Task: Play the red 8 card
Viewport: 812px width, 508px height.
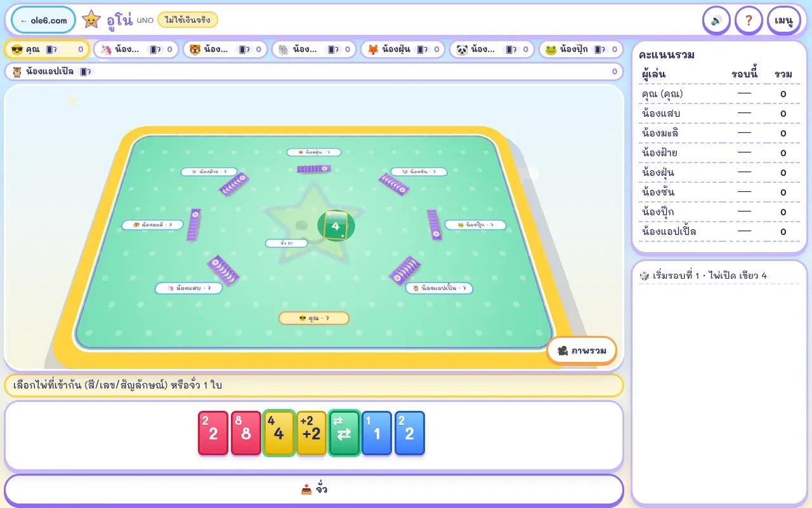Action: point(246,433)
